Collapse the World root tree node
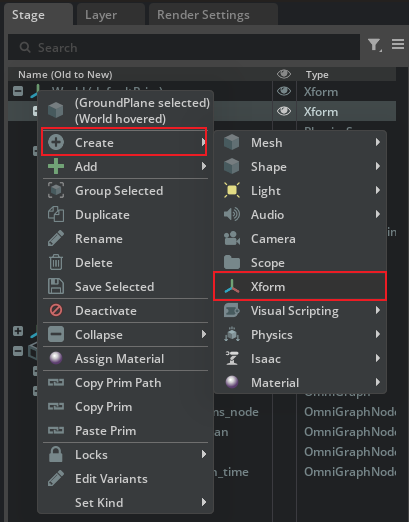The image size is (409, 522). (18, 91)
